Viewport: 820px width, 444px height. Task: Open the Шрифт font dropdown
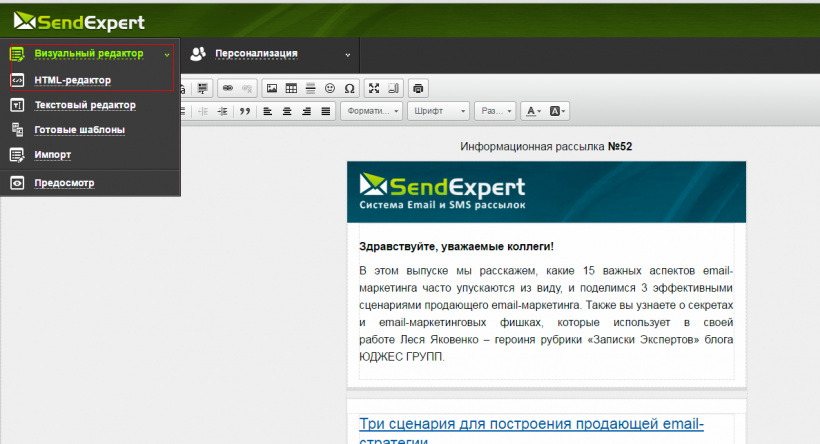(438, 111)
